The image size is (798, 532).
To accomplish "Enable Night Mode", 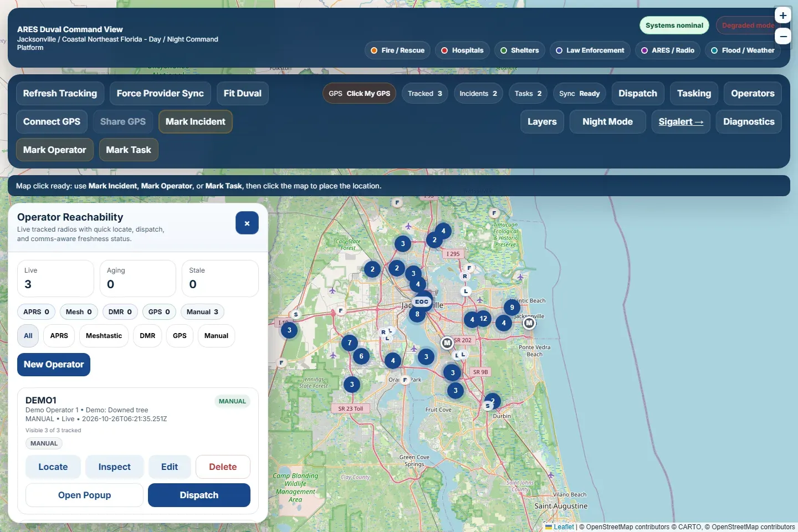I will [607, 122].
